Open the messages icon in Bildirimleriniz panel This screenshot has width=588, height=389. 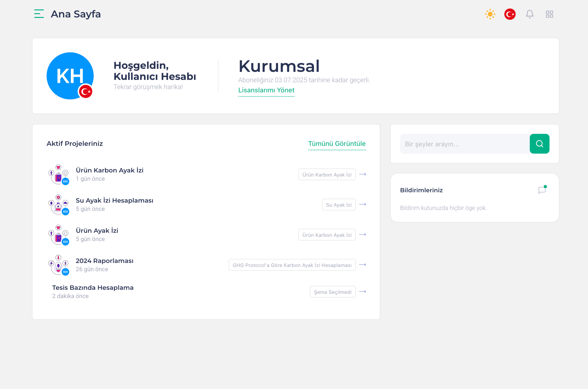tap(542, 190)
